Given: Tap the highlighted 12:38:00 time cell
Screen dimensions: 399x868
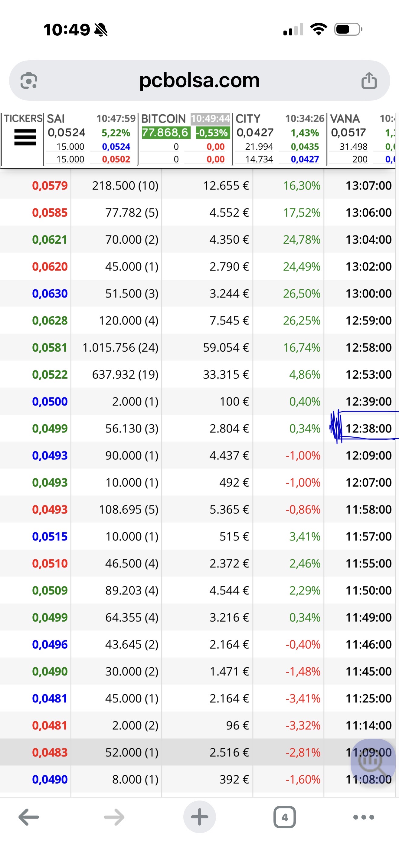Looking at the screenshot, I should pos(368,428).
